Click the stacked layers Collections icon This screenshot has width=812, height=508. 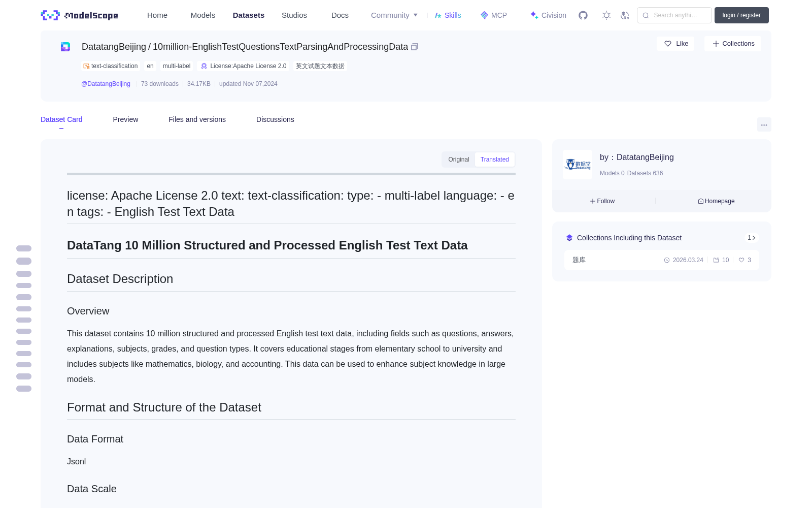pyautogui.click(x=569, y=238)
